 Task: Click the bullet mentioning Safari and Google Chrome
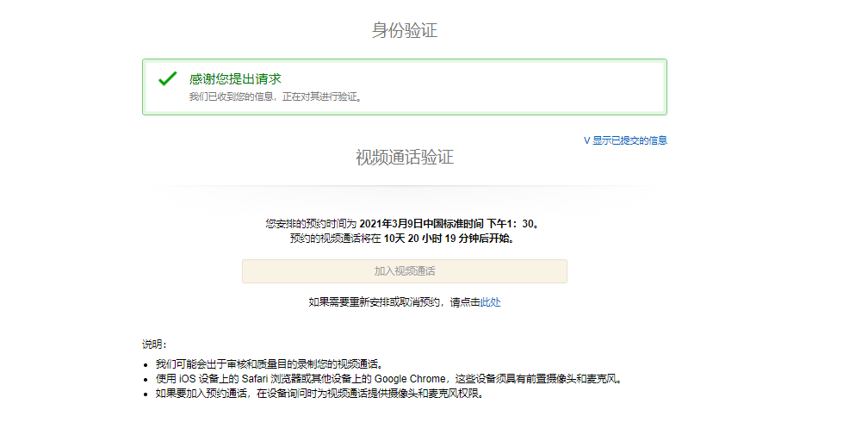pyautogui.click(x=387, y=379)
